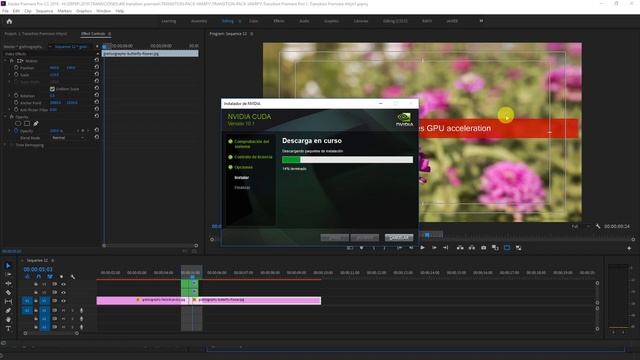This screenshot has width=640, height=360.
Task: Select the timeline Pen tool
Action: [8, 311]
